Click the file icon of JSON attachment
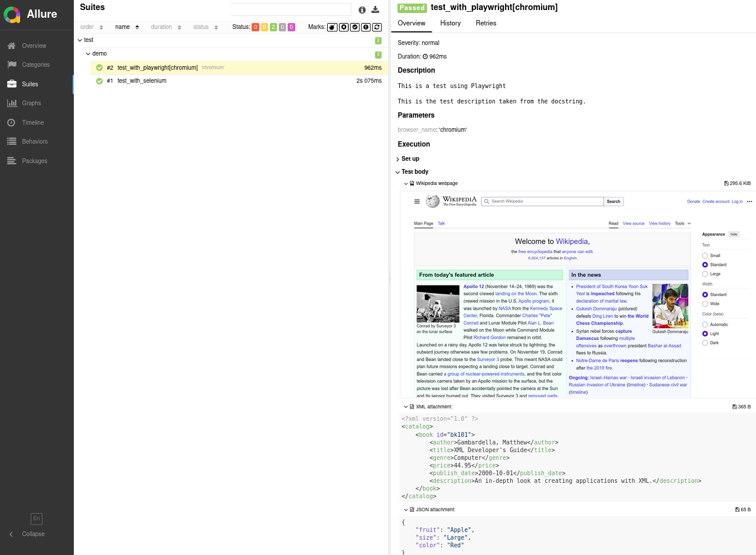 pos(412,509)
